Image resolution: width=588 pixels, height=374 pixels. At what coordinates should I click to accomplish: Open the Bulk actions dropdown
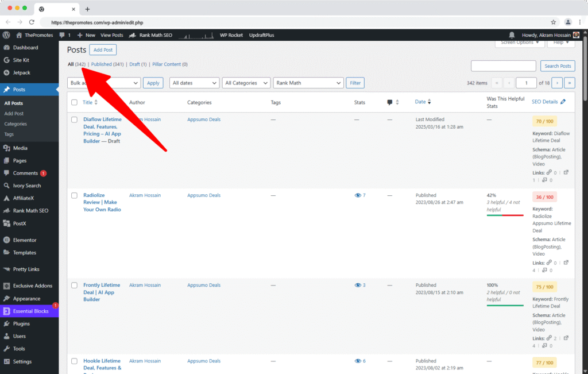coord(104,83)
